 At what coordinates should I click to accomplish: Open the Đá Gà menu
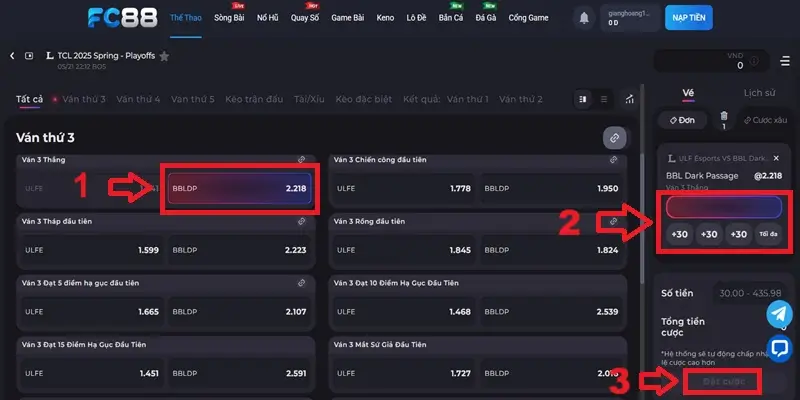[x=486, y=18]
